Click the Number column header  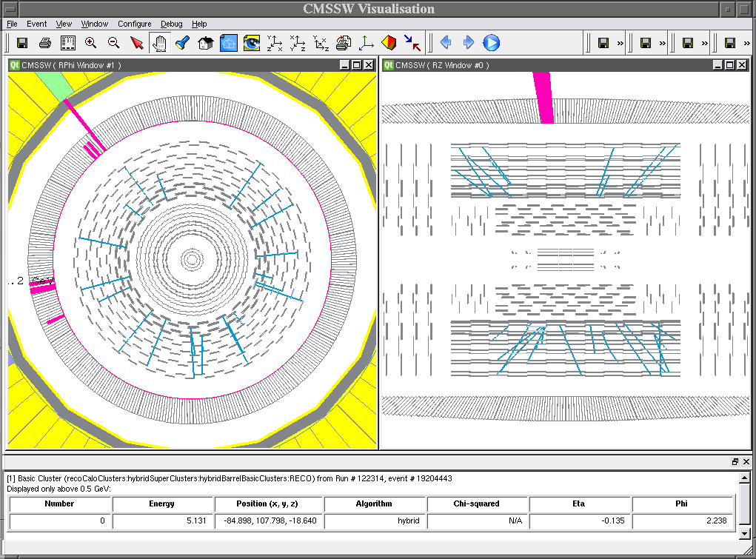tap(59, 503)
